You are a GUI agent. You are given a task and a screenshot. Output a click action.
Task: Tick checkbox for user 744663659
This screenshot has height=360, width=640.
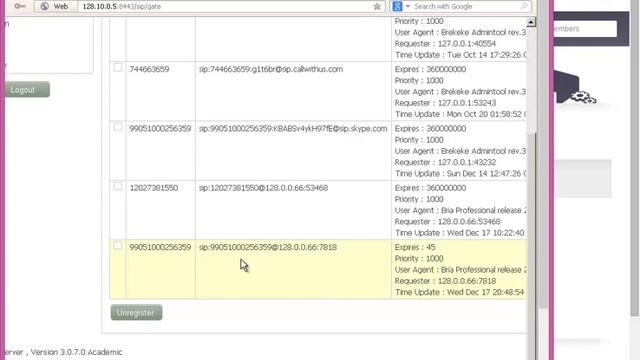[x=118, y=67]
